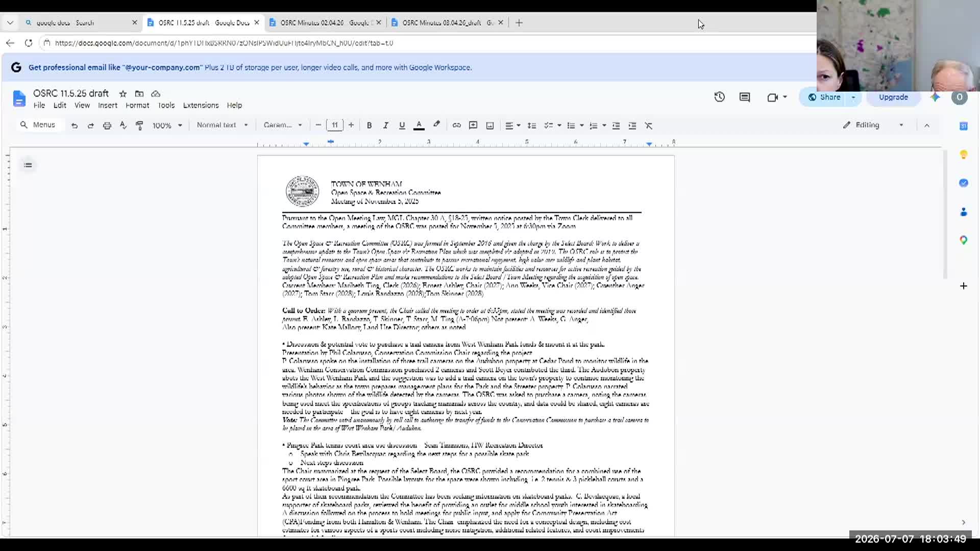Open the Share options dropdown arrow
980x551 pixels.
(x=853, y=97)
